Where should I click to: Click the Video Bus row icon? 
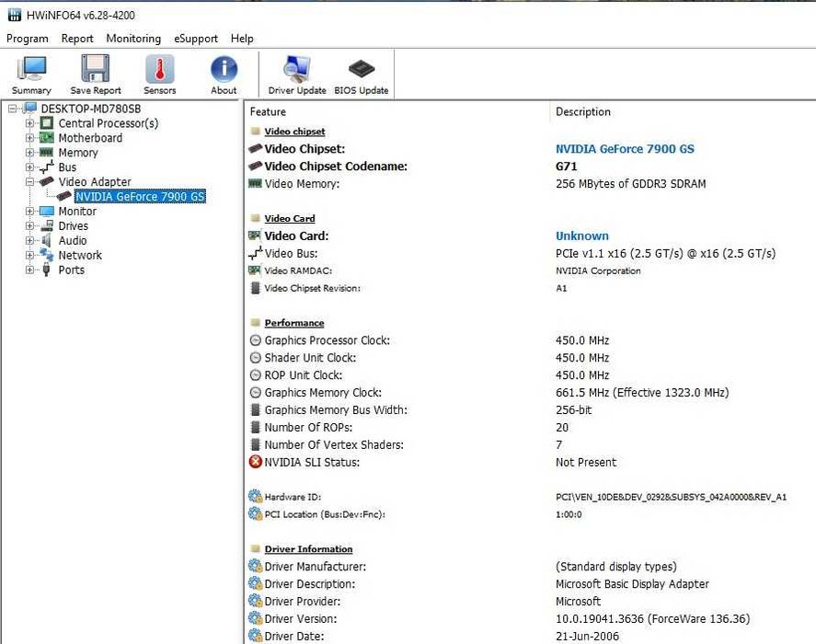pyautogui.click(x=256, y=253)
